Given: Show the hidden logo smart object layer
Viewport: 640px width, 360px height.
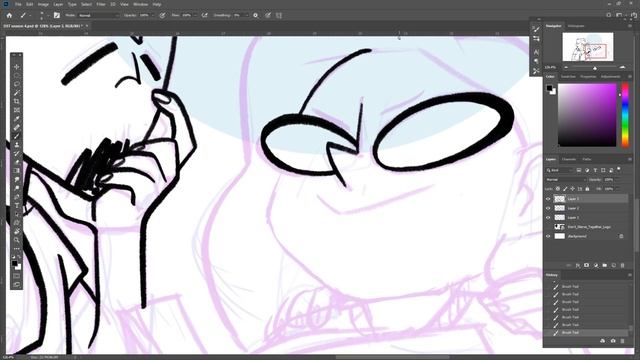Looking at the screenshot, I should coord(548,227).
